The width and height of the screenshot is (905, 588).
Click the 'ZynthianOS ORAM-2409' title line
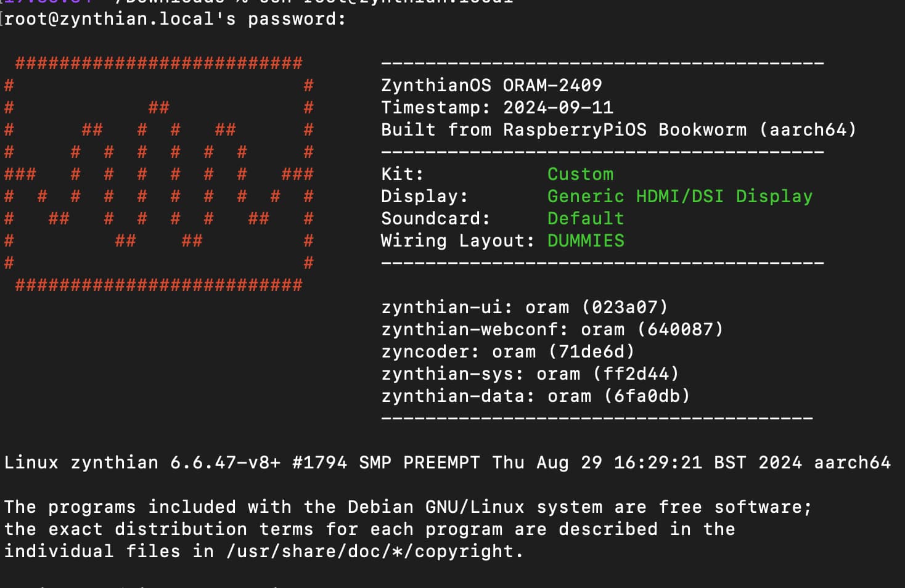point(491,85)
